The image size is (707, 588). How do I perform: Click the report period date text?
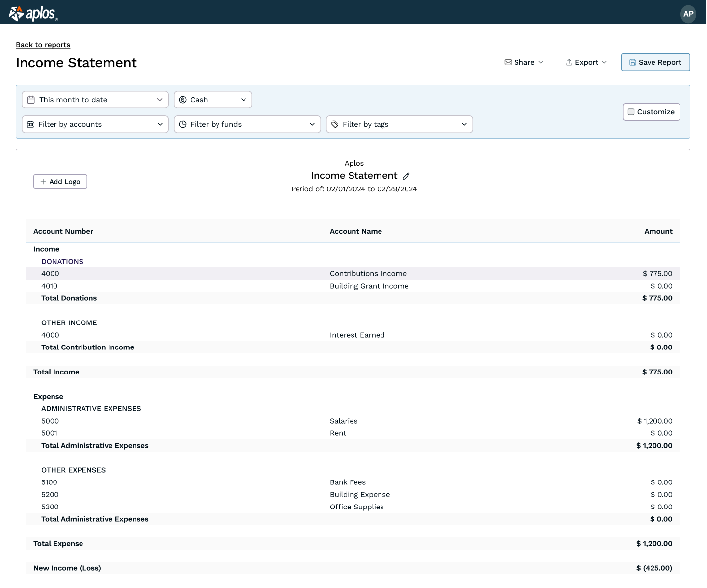point(354,189)
